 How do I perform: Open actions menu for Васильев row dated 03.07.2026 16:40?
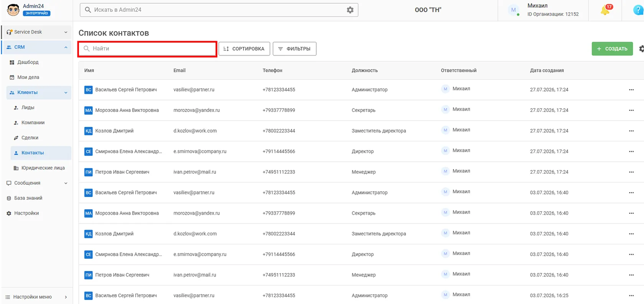tap(631, 193)
